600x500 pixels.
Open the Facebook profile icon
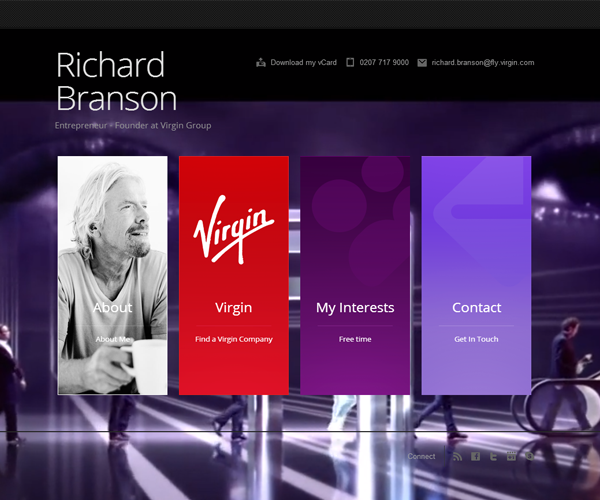coord(476,456)
